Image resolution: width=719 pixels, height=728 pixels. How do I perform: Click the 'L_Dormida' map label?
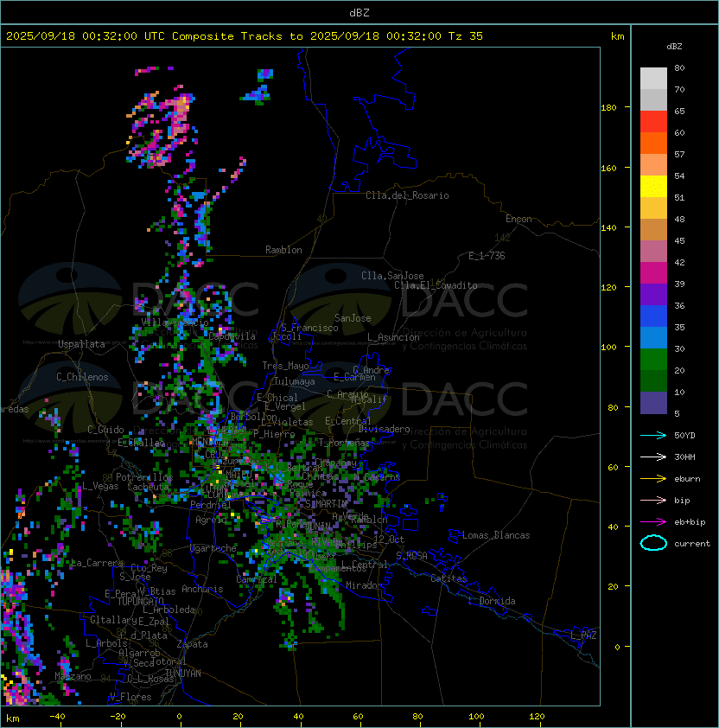pos(493,601)
